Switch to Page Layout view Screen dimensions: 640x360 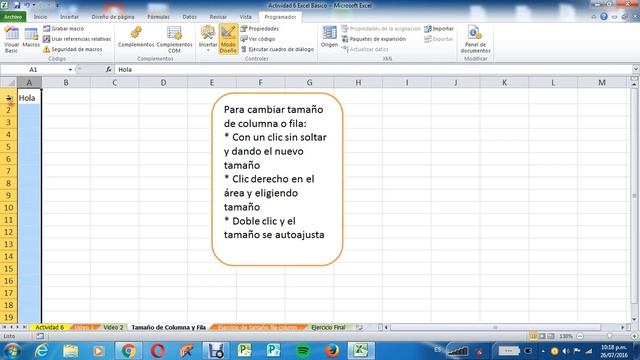pos(542,336)
